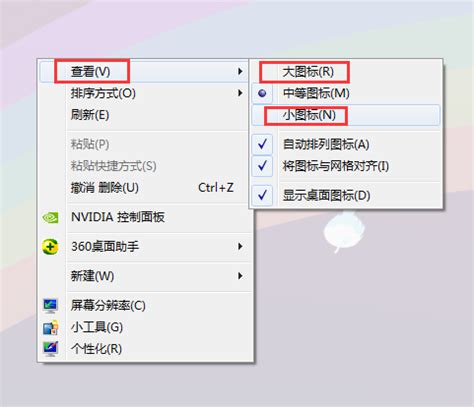This screenshot has height=407, width=474.
Task: Click the white leaf desktop icon
Action: coord(344,232)
